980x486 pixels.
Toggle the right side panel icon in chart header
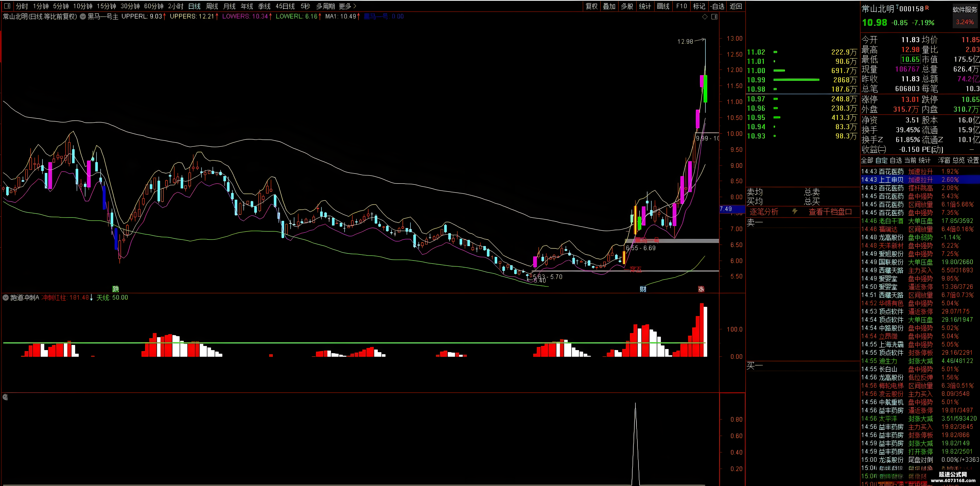pyautogui.click(x=714, y=17)
